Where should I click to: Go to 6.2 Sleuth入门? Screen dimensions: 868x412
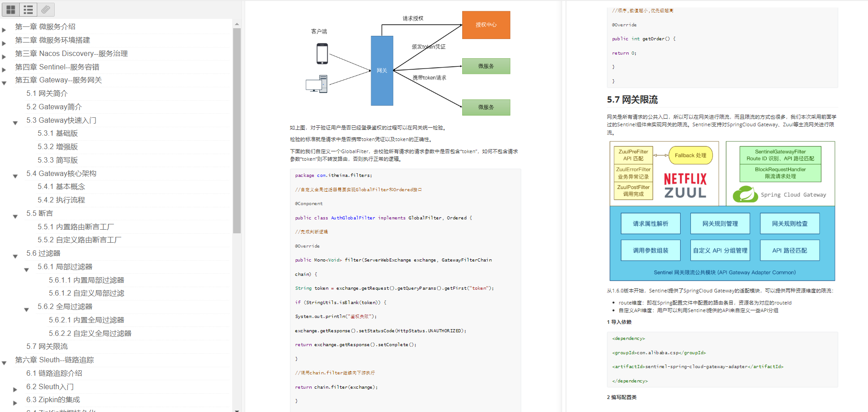[50, 387]
